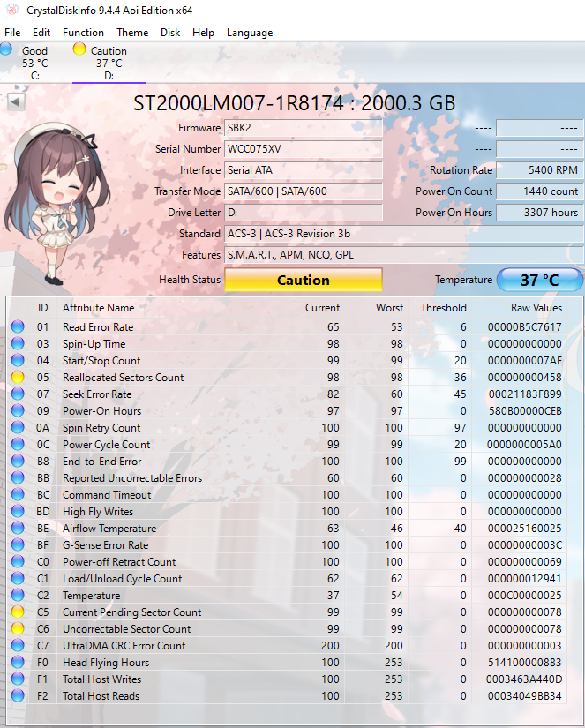Open the File menu
This screenshot has height=728, width=585.
(x=12, y=33)
